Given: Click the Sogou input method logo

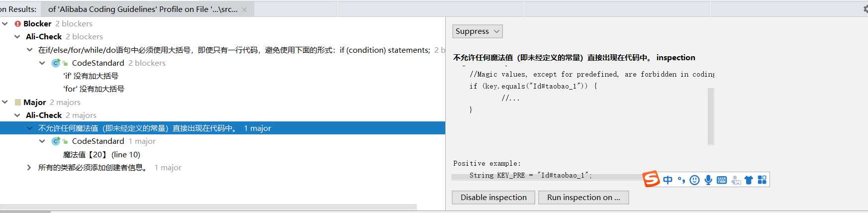Looking at the screenshot, I should (x=651, y=179).
